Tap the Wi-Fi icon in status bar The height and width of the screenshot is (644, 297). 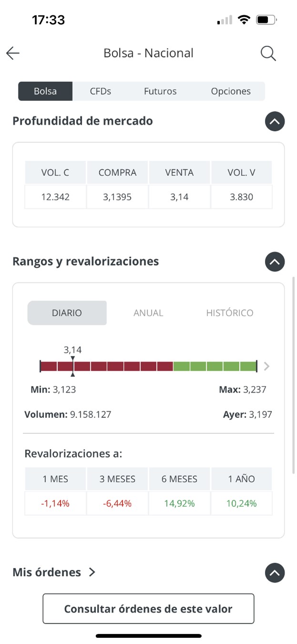click(x=245, y=20)
